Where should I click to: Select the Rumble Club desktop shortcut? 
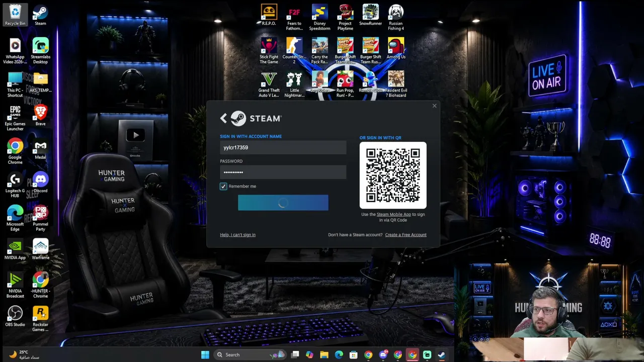point(370,82)
